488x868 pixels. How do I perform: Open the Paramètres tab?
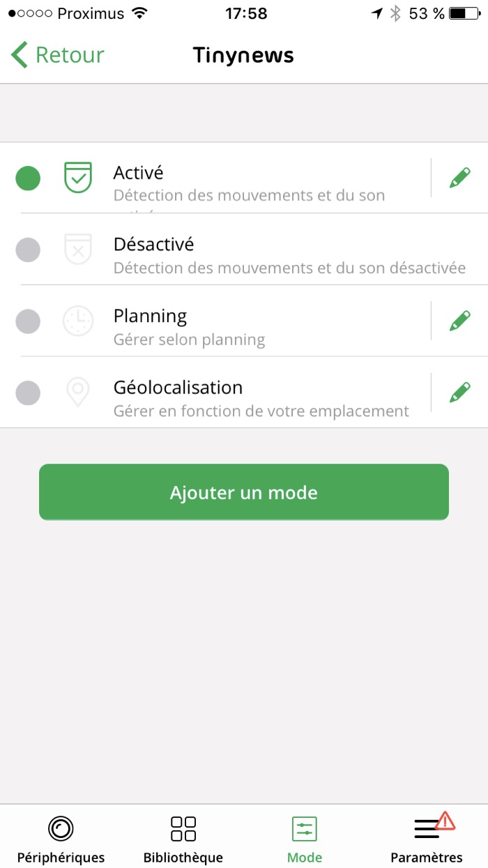pos(427,839)
